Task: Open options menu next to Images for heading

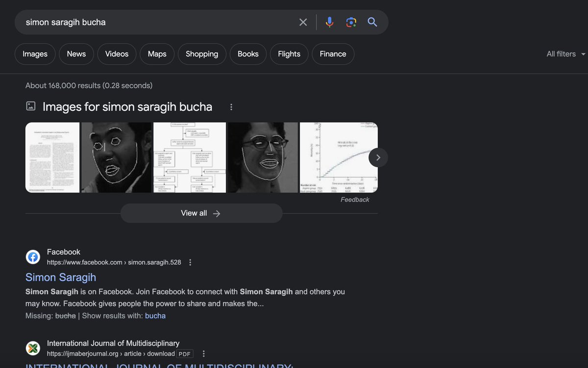Action: 231,107
